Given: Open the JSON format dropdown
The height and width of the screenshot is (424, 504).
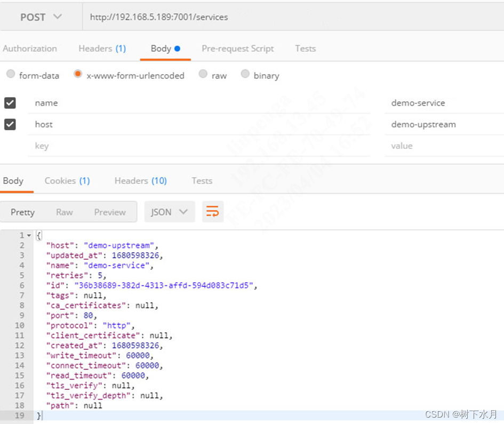Looking at the screenshot, I should tap(170, 212).
